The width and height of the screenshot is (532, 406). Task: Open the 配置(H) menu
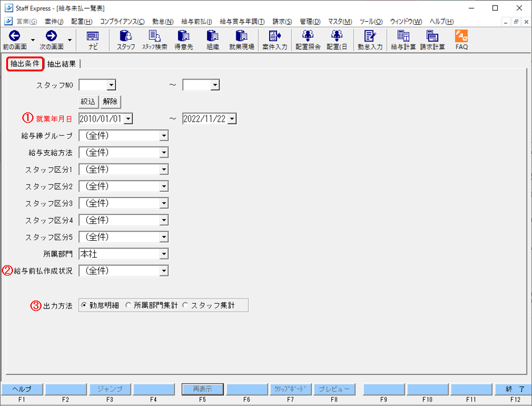(x=82, y=21)
